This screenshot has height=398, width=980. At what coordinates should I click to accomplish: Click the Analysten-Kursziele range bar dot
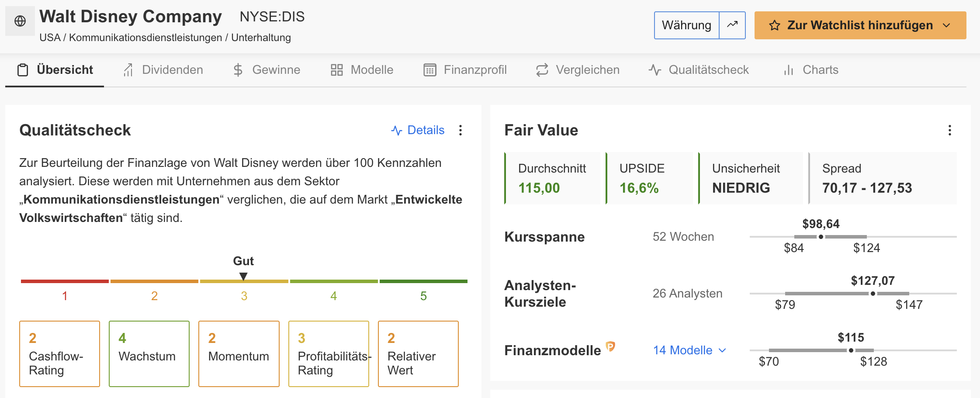click(873, 294)
